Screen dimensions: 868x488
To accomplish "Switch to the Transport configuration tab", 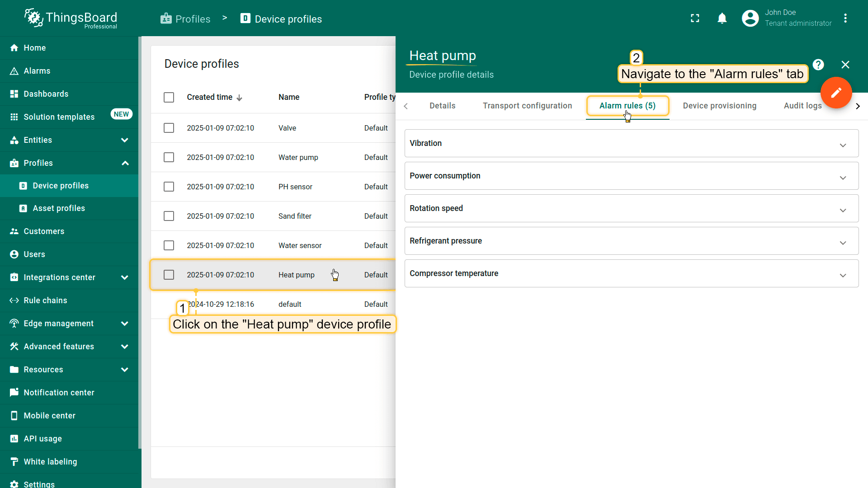I will pos(527,106).
